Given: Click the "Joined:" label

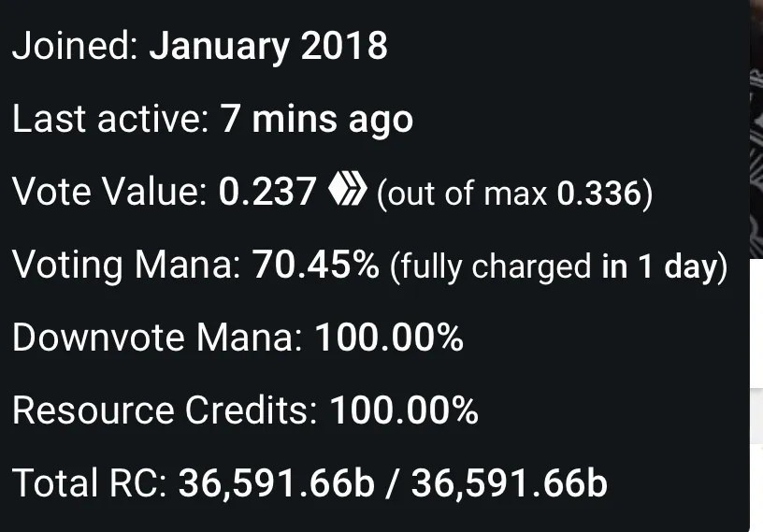Looking at the screenshot, I should click(74, 47).
